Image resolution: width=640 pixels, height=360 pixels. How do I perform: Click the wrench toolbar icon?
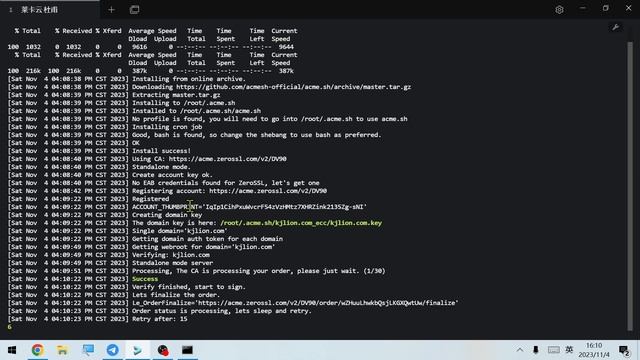click(616, 27)
